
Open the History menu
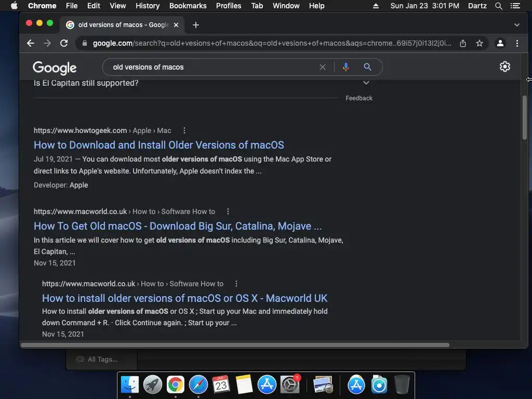click(148, 6)
